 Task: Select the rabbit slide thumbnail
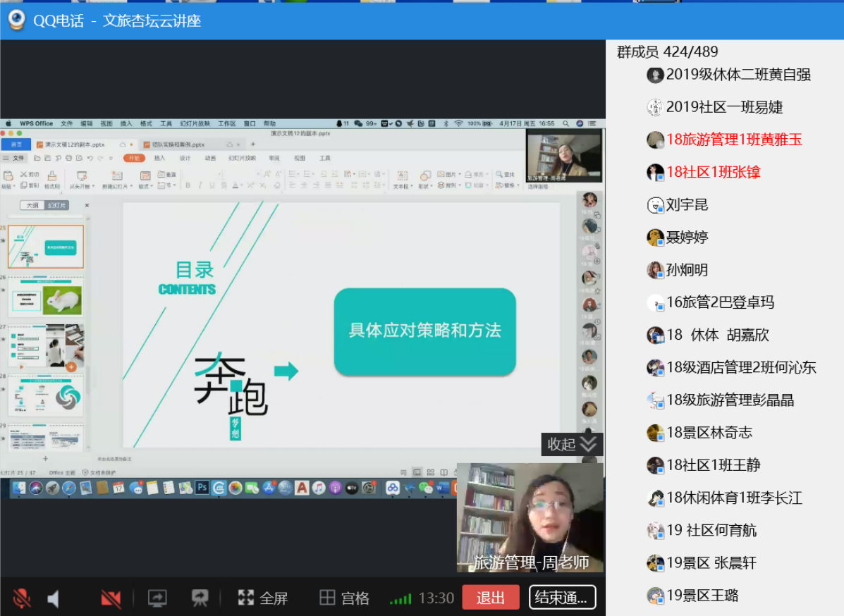46,297
